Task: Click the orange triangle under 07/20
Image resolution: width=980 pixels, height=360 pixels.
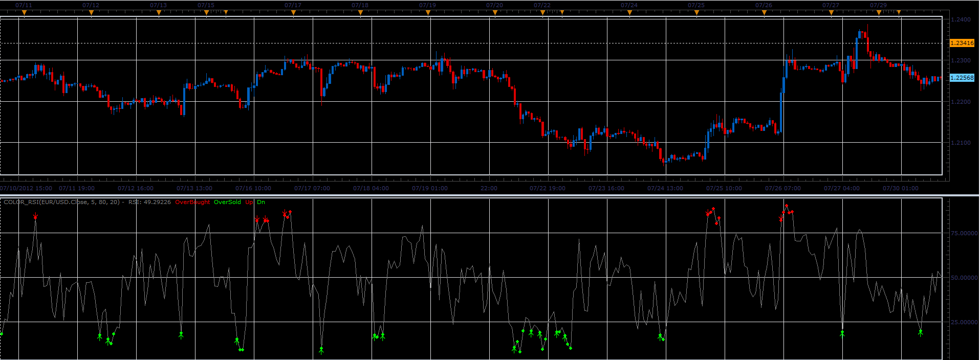Action: (495, 13)
